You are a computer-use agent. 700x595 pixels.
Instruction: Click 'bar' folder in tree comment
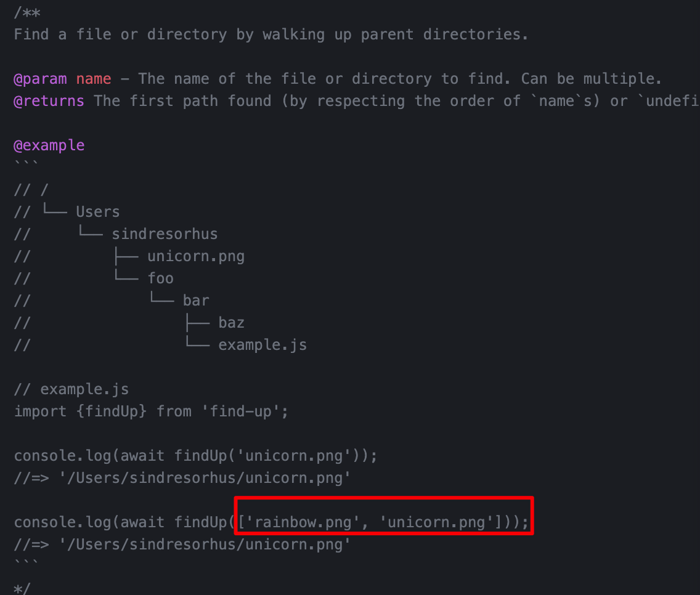click(195, 301)
